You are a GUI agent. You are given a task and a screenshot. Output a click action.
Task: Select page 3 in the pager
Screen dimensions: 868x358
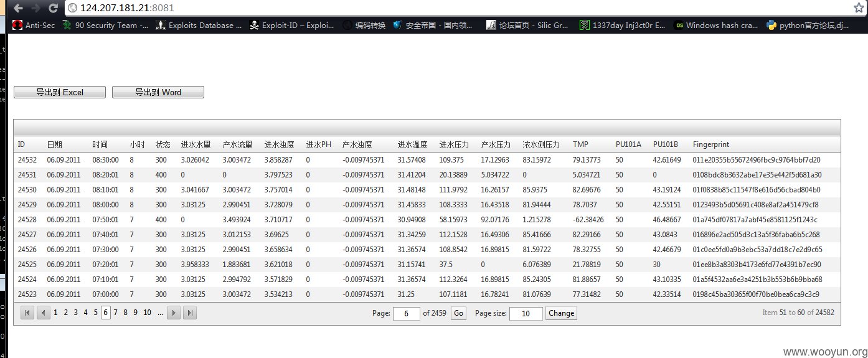[75, 313]
